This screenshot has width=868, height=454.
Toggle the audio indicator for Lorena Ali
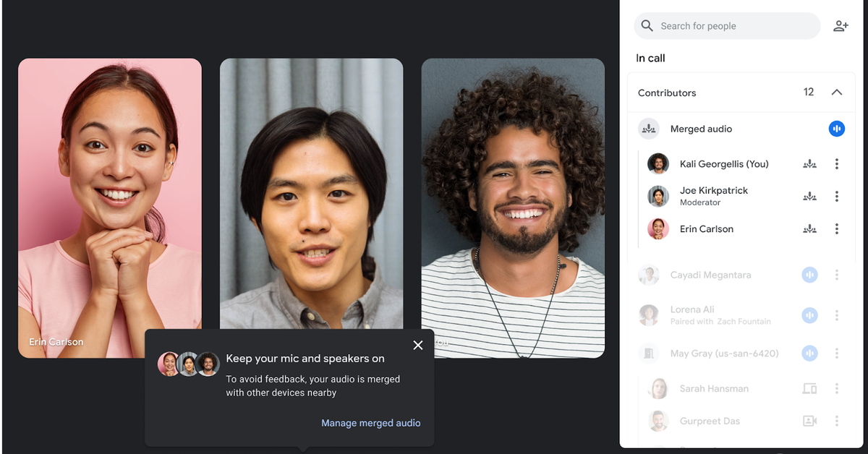click(809, 315)
